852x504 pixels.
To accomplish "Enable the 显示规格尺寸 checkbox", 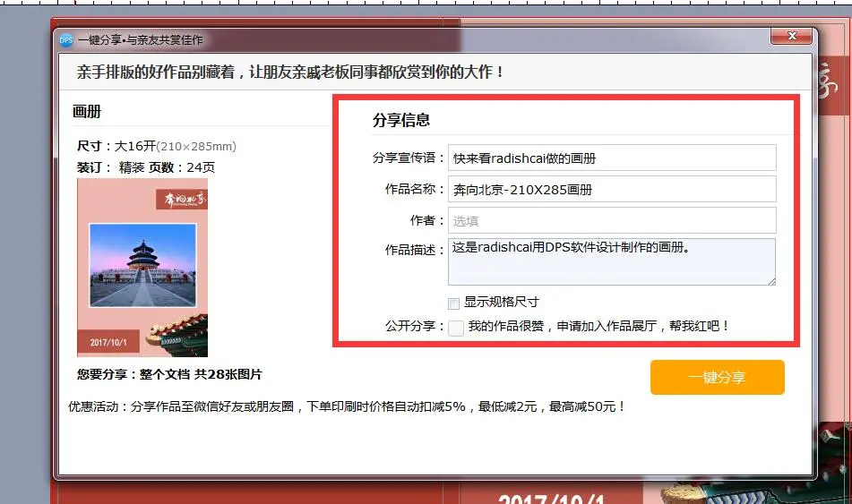I will [453, 303].
